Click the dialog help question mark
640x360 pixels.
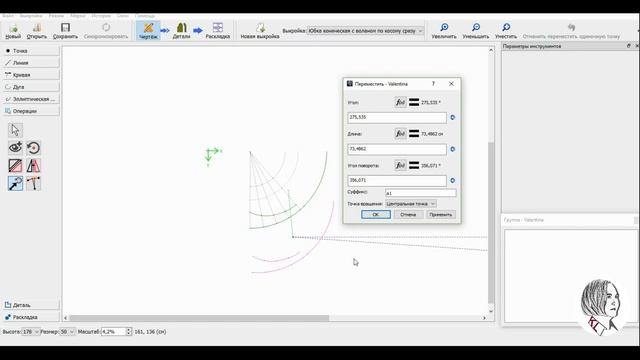point(433,84)
